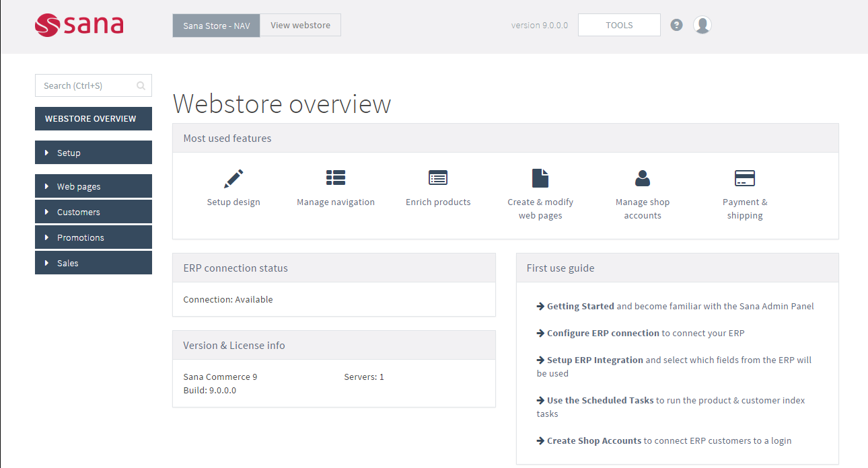The height and width of the screenshot is (468, 868).
Task: Open Create & modify web pages icon
Action: pos(540,178)
